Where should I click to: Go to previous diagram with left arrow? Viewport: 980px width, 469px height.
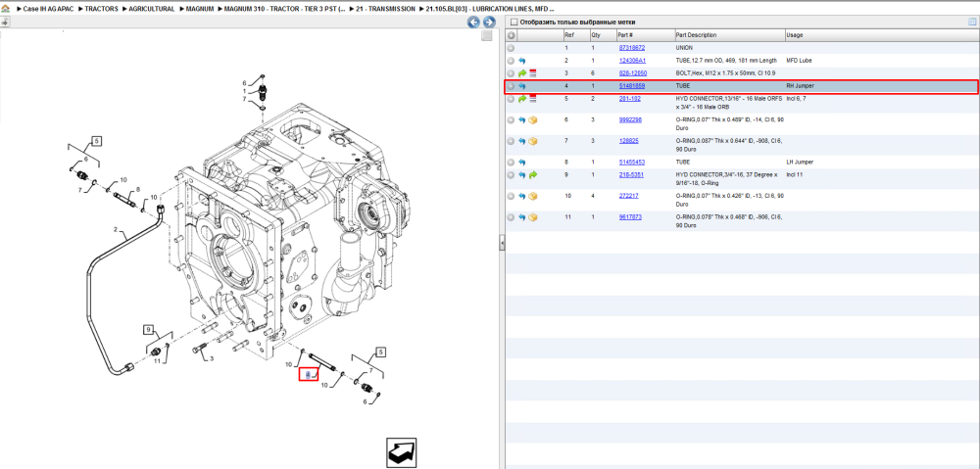473,23
